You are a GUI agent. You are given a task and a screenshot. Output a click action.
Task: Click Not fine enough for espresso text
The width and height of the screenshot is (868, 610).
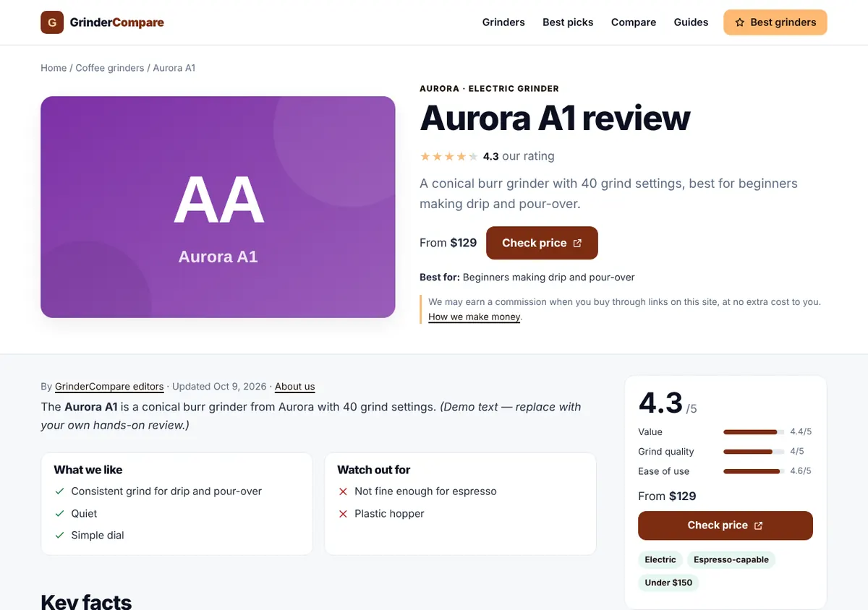[425, 491]
